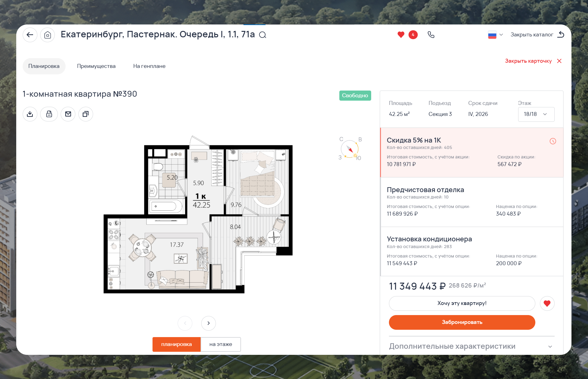
Task: Click the phone call icon
Action: tap(431, 35)
